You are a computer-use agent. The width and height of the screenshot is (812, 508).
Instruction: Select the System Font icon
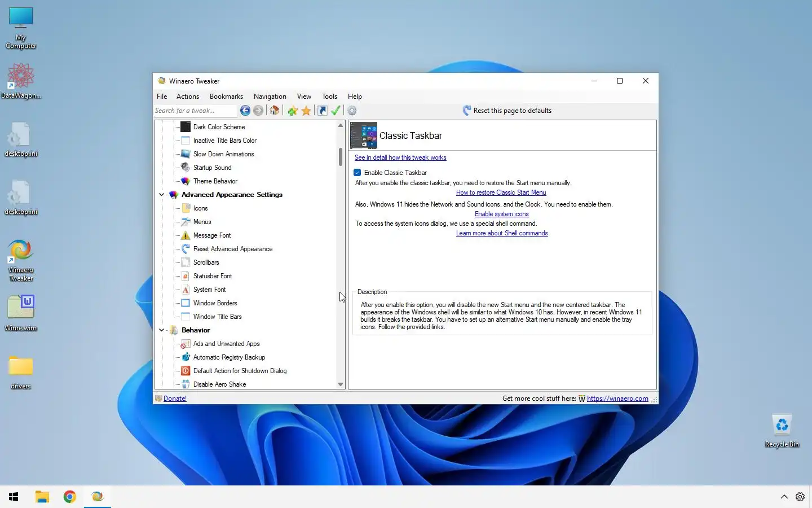click(186, 290)
